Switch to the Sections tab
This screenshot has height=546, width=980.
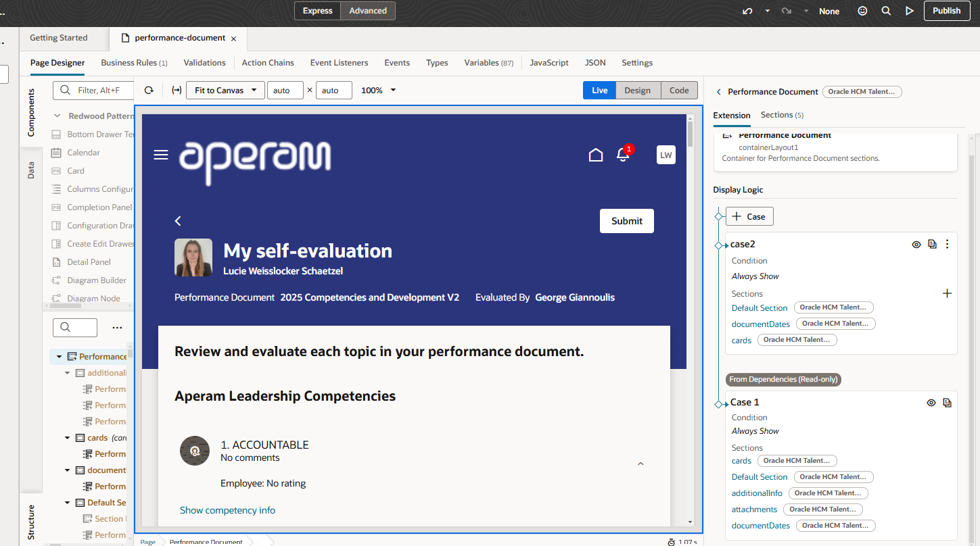click(782, 115)
